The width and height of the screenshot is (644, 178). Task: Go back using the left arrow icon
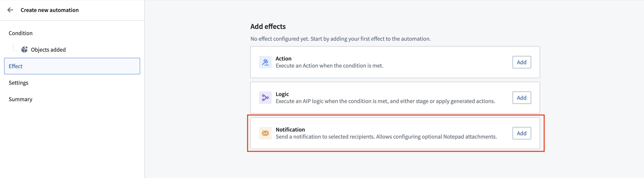[10, 10]
